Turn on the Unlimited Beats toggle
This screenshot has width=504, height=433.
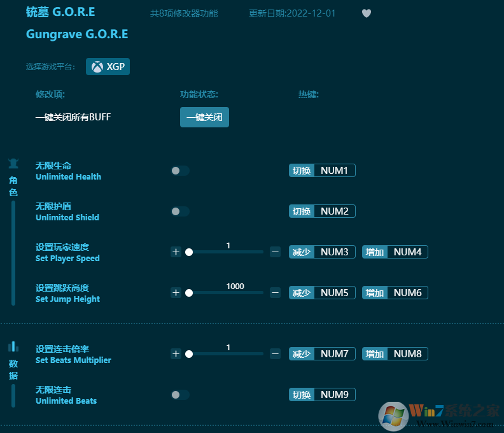[x=180, y=395]
